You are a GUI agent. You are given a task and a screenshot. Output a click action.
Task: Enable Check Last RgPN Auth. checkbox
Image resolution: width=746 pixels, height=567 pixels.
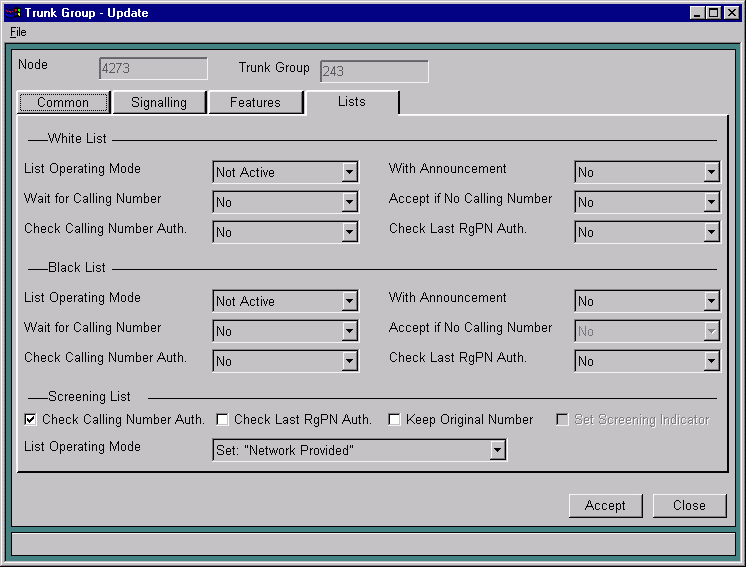pyautogui.click(x=222, y=420)
